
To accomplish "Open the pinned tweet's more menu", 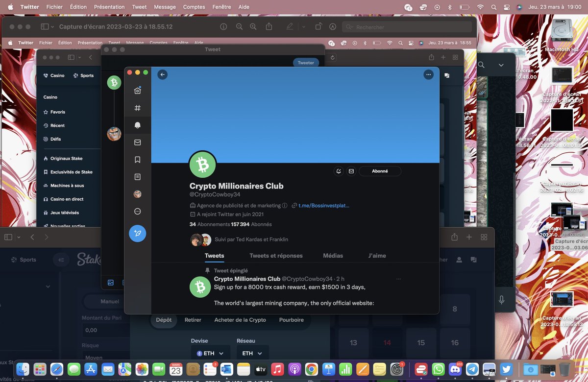I will [398, 279].
